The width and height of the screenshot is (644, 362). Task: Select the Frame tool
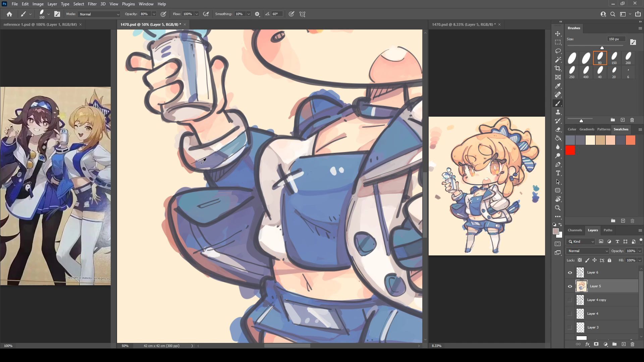point(558,77)
